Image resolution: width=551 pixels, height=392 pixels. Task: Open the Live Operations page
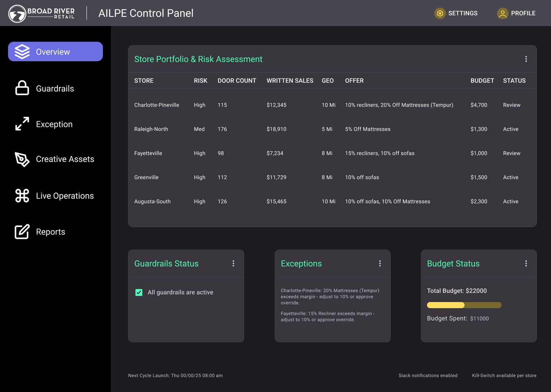(65, 196)
